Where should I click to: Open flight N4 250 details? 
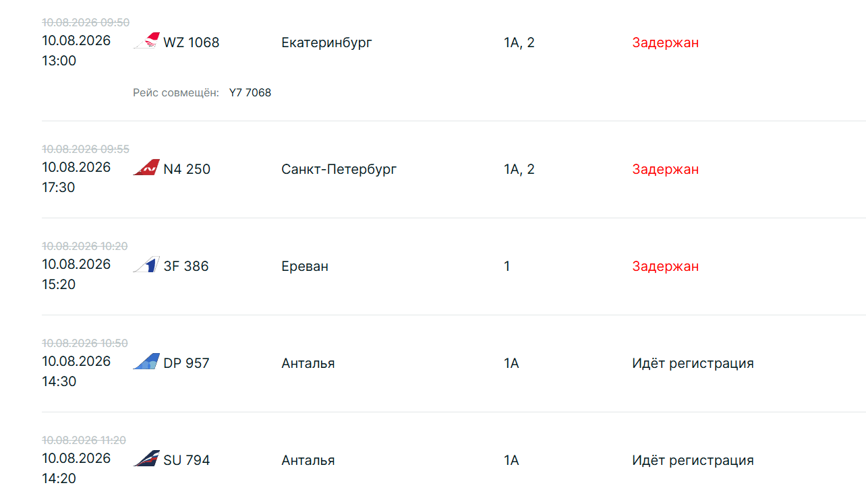(187, 169)
